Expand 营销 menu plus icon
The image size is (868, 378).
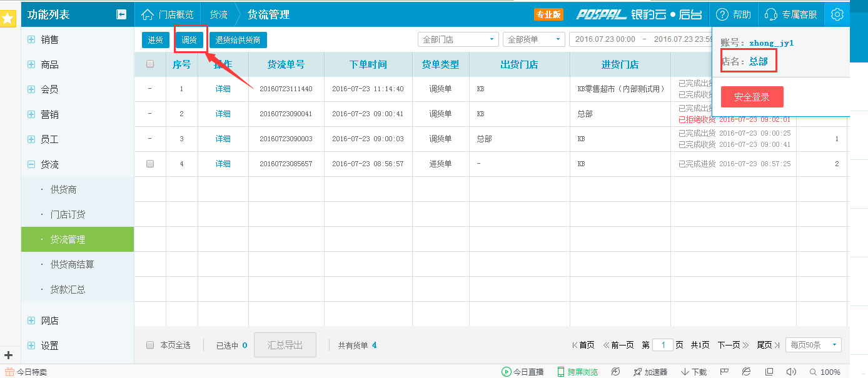[x=31, y=114]
